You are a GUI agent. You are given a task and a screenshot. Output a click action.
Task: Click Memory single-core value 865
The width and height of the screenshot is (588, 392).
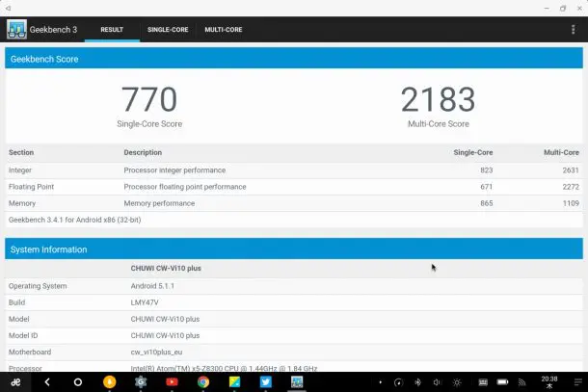coord(487,203)
